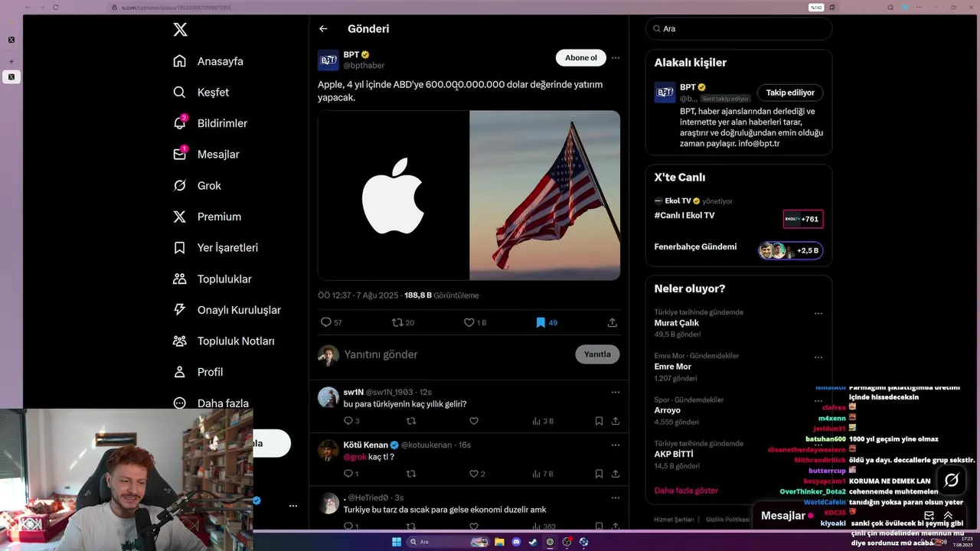
Task: Open the floating Grok button
Action: click(952, 481)
